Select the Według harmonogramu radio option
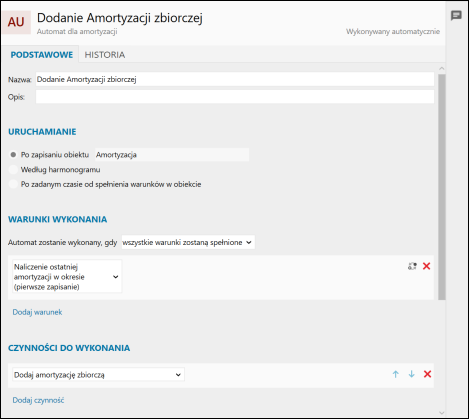 click(13, 169)
